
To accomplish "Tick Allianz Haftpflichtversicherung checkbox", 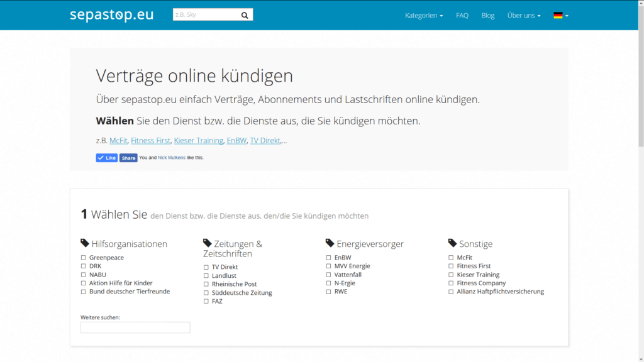I will click(x=451, y=292).
